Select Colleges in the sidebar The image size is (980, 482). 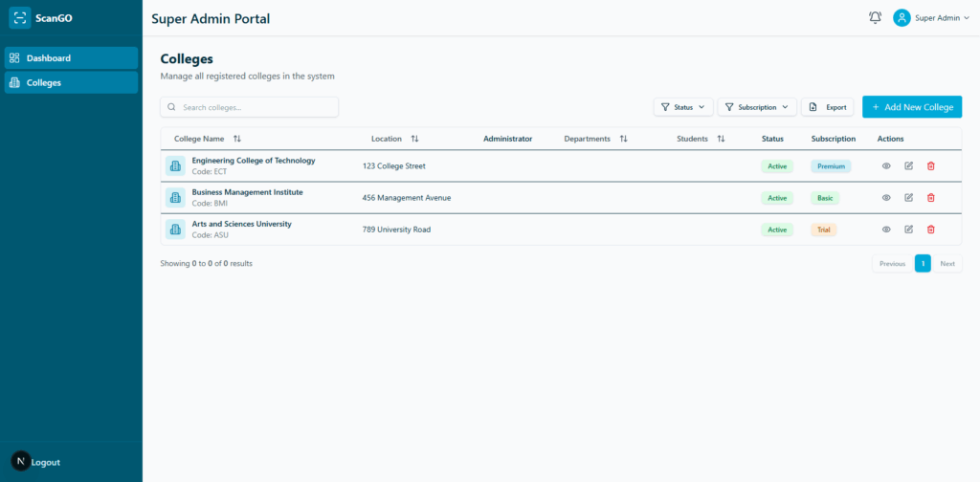[x=71, y=83]
